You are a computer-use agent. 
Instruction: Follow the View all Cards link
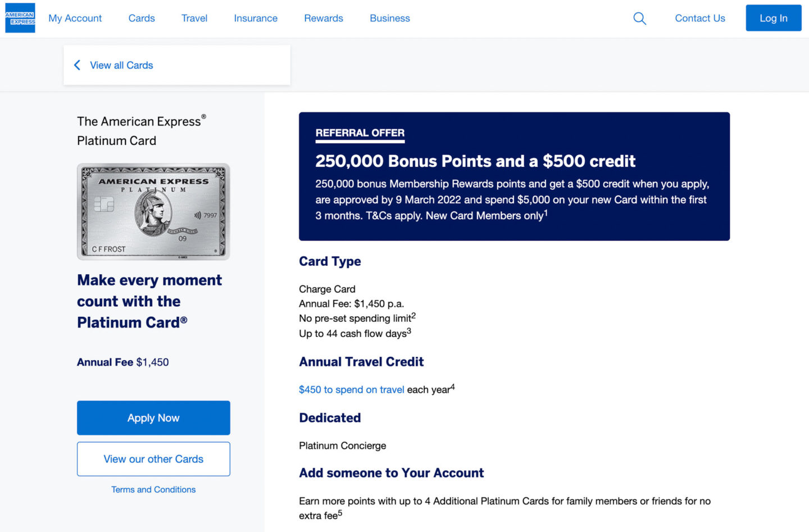coord(121,65)
